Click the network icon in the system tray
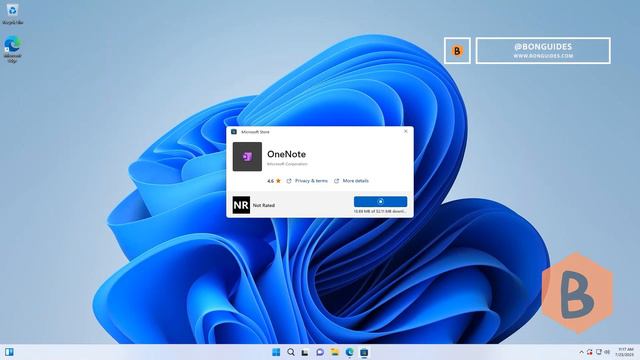The height and width of the screenshot is (360, 640). 599,352
